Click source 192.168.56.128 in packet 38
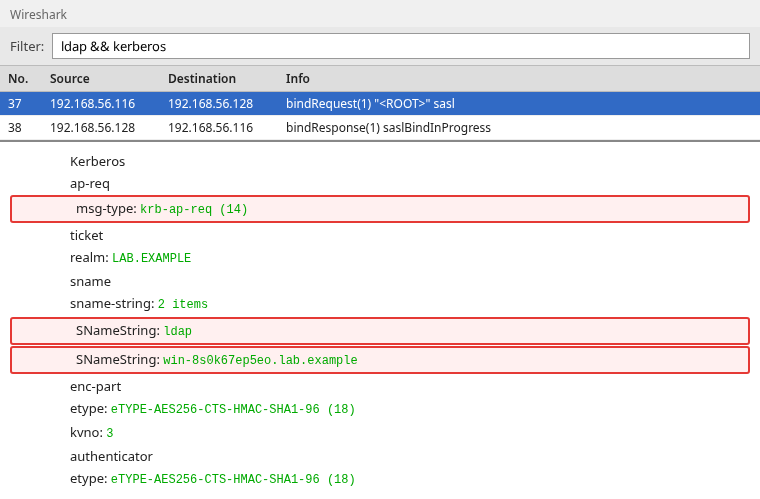Viewport: 760px width, 499px height. [x=92, y=128]
